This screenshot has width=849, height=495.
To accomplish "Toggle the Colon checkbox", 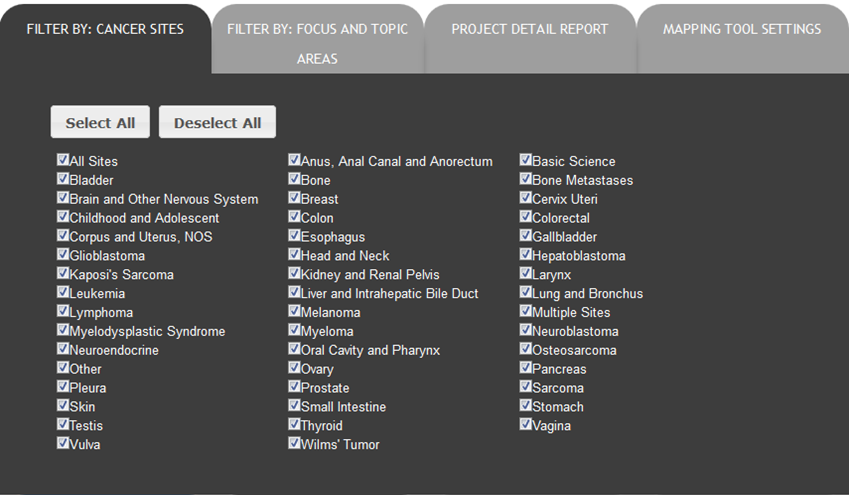I will [294, 217].
